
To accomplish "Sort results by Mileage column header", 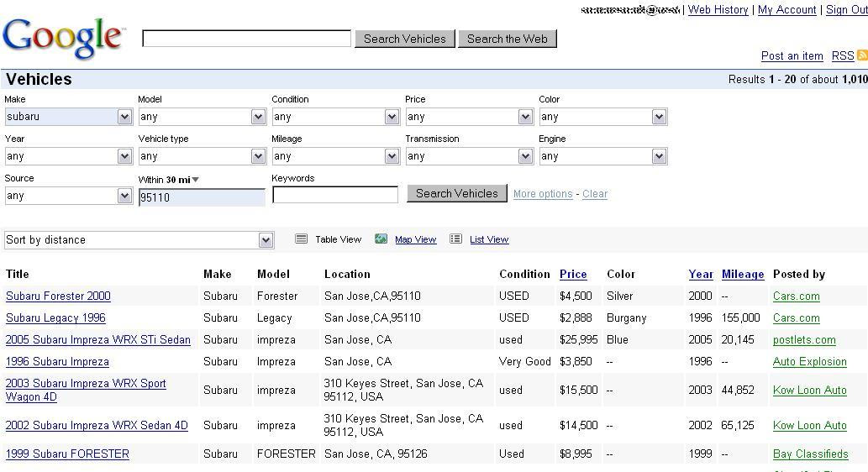I will [743, 274].
